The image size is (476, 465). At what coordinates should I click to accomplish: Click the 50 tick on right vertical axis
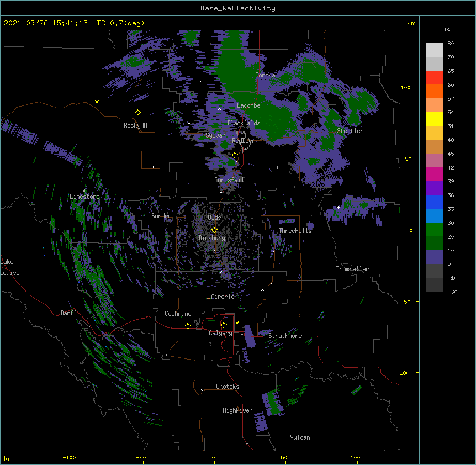pyautogui.click(x=408, y=158)
